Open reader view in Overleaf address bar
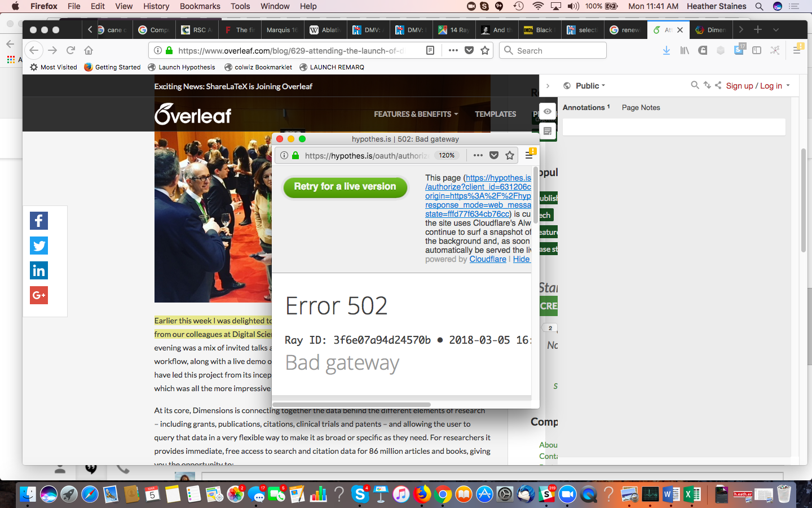812x508 pixels. [x=430, y=50]
